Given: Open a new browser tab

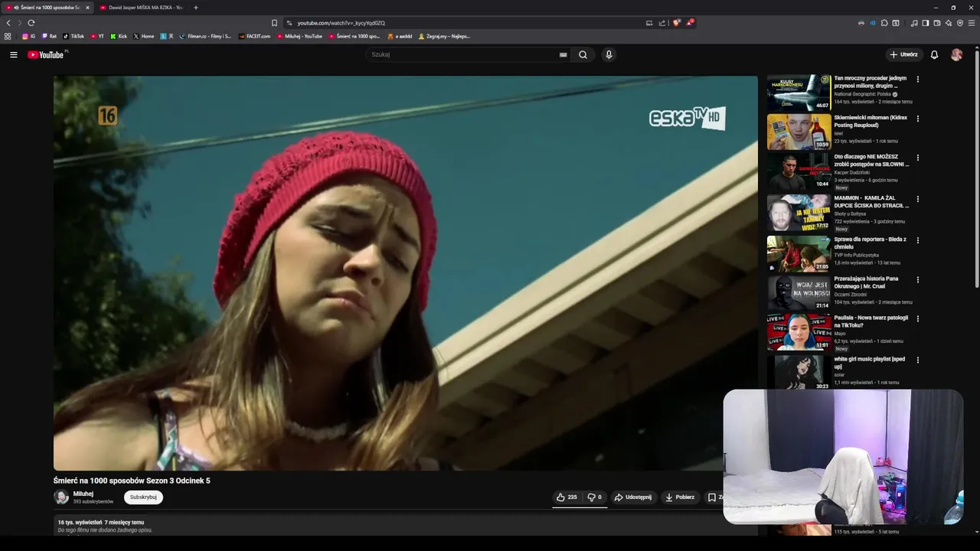Looking at the screenshot, I should point(196,8).
